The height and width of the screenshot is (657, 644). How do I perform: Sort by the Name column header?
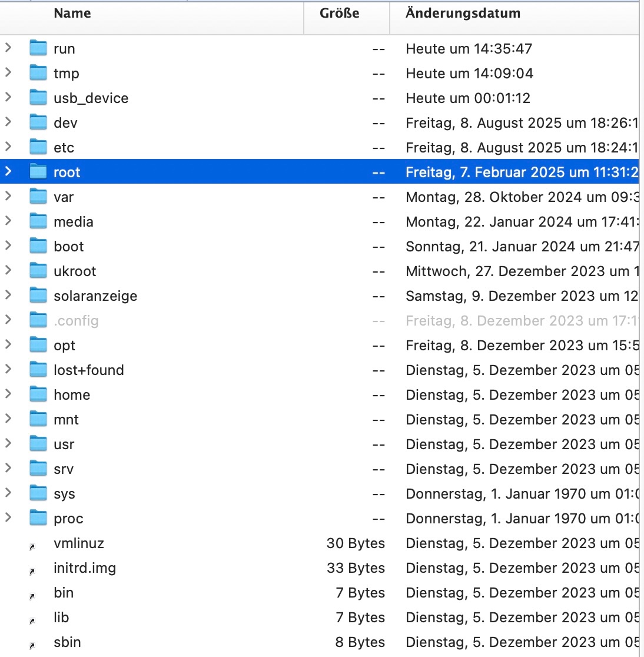[72, 14]
